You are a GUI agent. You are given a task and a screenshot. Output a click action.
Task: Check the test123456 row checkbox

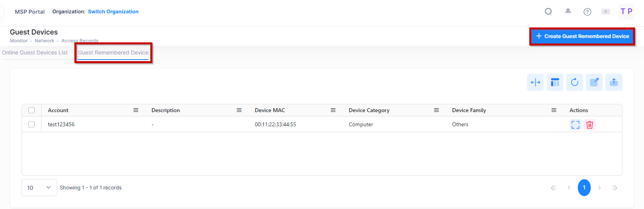(32, 124)
